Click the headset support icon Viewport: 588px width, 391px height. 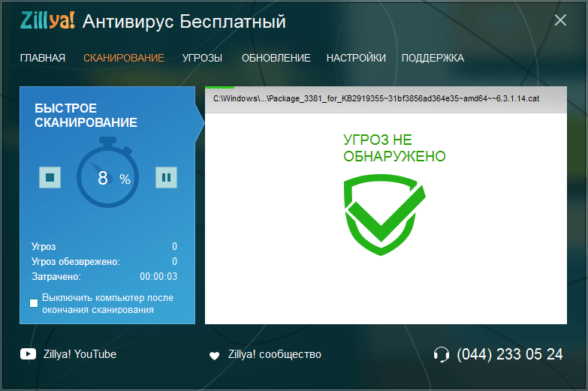[442, 355]
